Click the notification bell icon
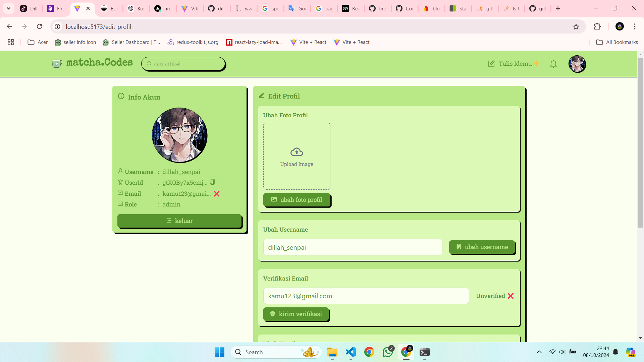 [x=554, y=64]
